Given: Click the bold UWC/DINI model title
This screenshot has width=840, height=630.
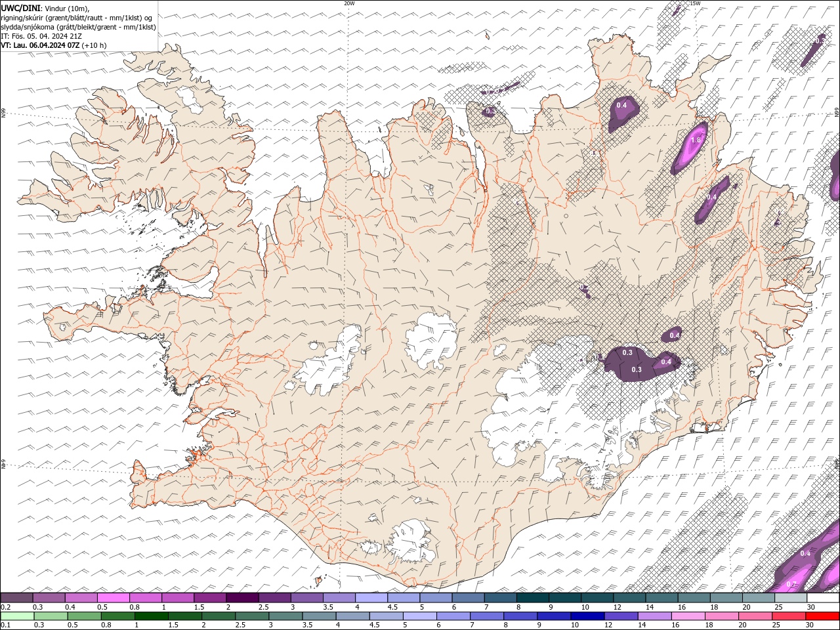Looking at the screenshot, I should click(x=20, y=7).
